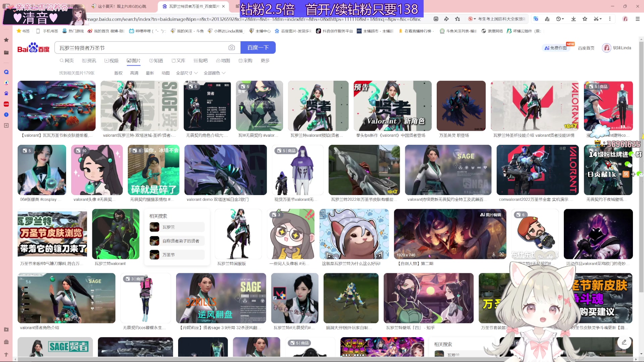
Task: Open the valorant贤者角色介绍 image thumbnail
Action: (x=66, y=298)
